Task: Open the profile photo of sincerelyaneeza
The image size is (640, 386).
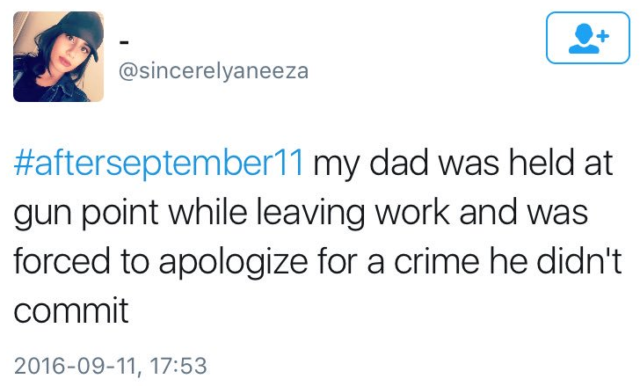Action: (58, 56)
